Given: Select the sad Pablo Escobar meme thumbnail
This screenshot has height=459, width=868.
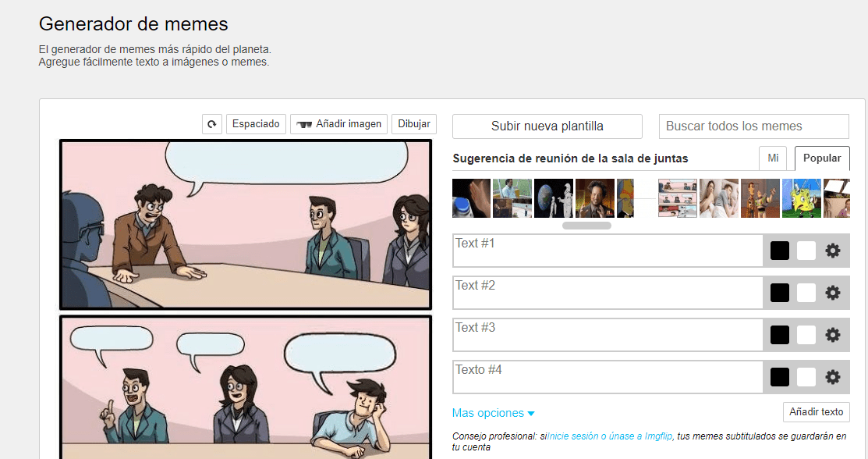Looking at the screenshot, I should (512, 198).
